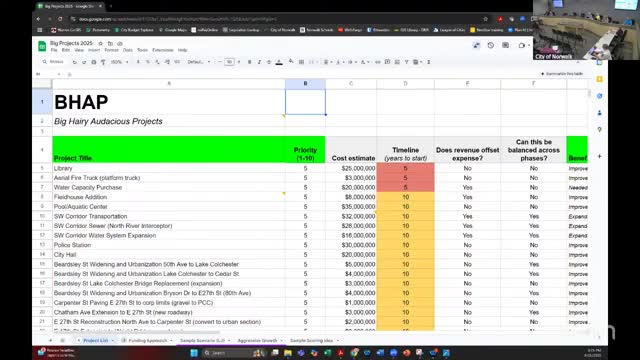
Task: Click the add new sheet plus button
Action: pos(51,340)
